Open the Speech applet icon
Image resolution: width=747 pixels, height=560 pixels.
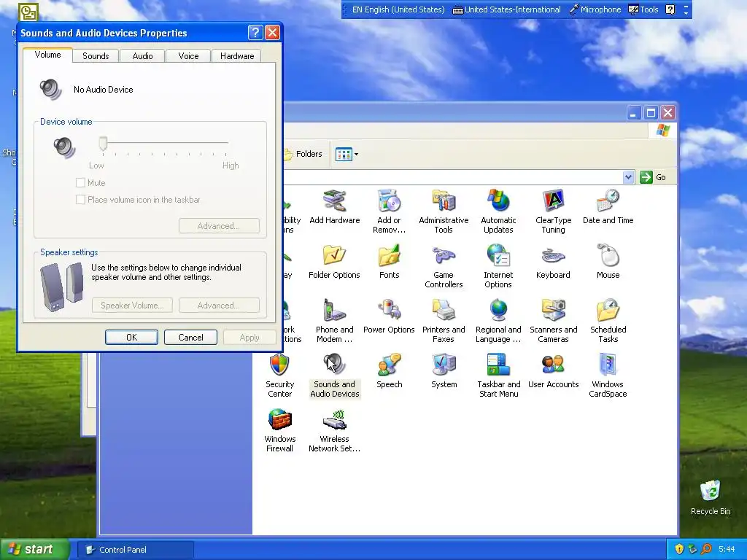(390, 371)
